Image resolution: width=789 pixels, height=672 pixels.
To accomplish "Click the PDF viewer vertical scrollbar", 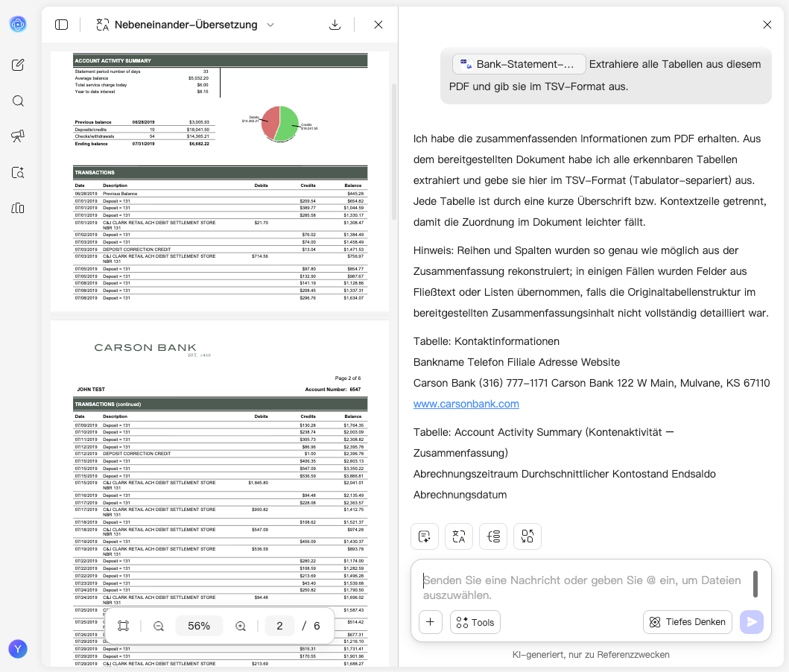I will tap(394, 151).
